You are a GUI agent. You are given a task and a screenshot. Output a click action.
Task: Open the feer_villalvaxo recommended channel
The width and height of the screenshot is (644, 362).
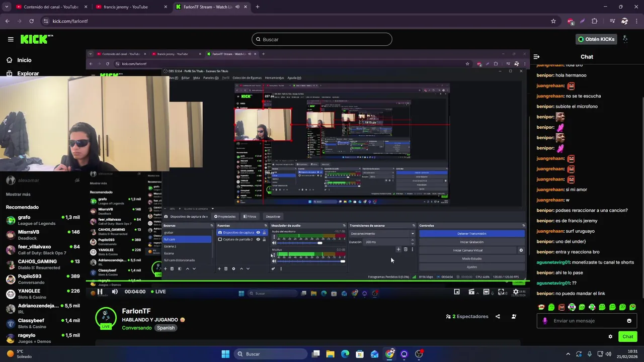(43, 250)
